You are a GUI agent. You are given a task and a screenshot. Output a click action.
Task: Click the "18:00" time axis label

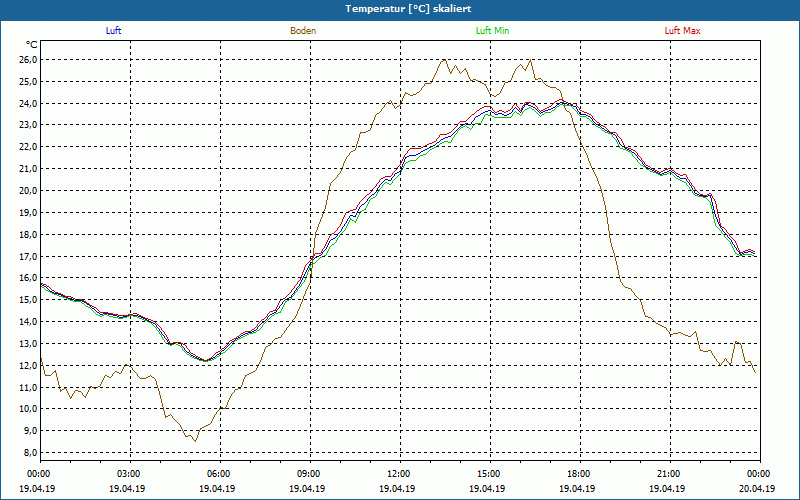coord(580,474)
